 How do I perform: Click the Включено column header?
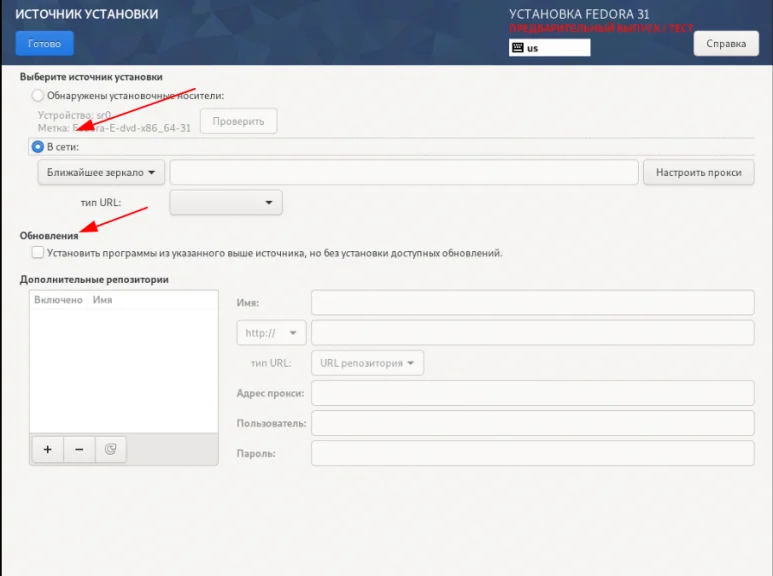(x=58, y=300)
